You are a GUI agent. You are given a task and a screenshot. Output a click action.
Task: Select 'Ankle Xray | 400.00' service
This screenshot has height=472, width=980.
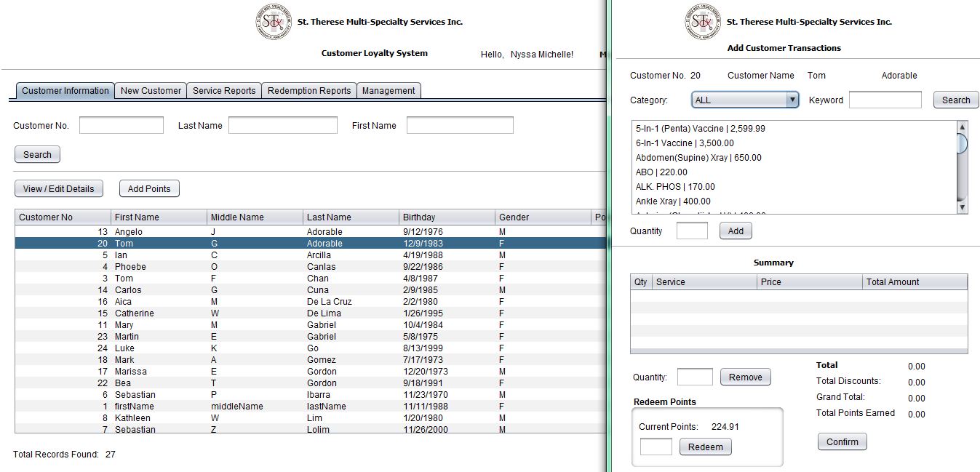tap(794, 201)
